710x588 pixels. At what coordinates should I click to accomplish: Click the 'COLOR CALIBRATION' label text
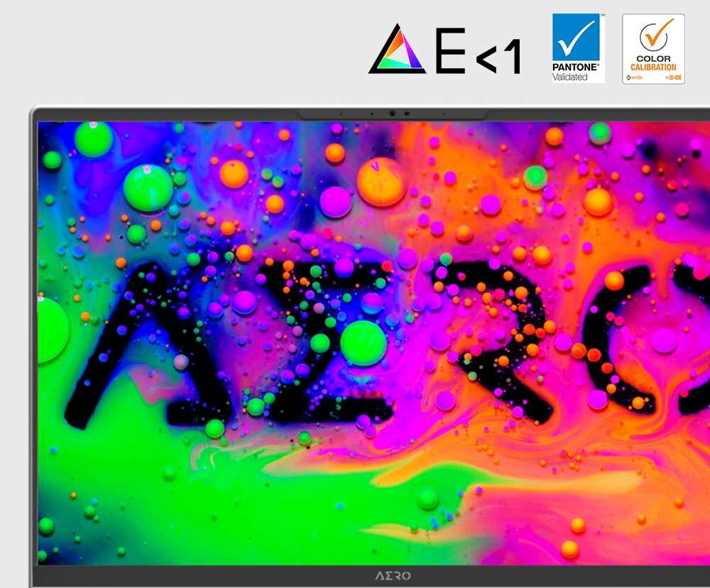point(653,62)
